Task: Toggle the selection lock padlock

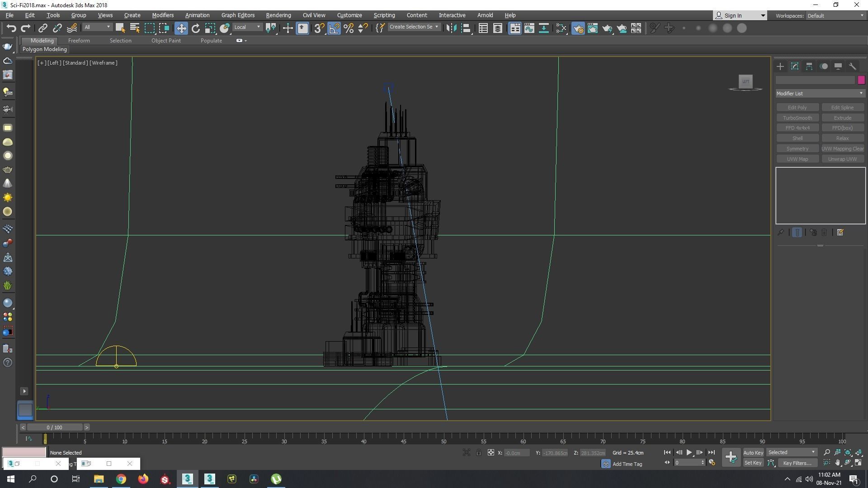Action: coord(478,453)
